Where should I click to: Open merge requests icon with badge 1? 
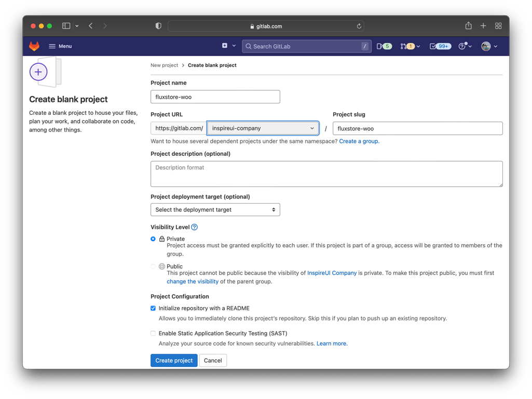[x=407, y=46]
